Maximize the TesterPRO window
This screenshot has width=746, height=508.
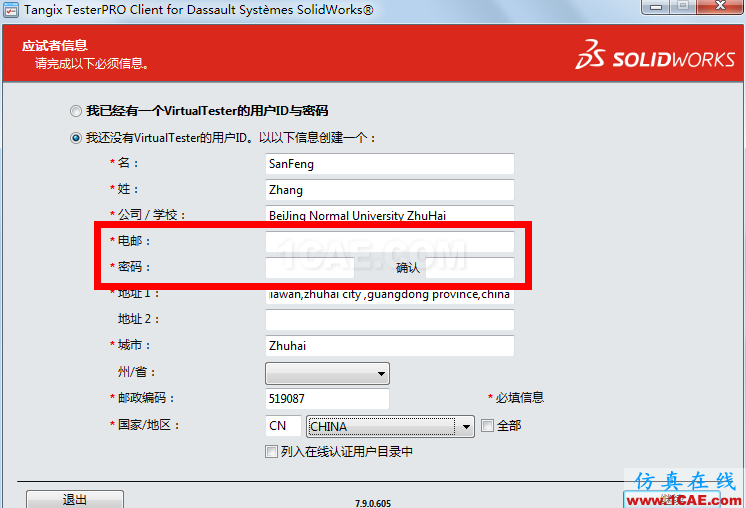(x=683, y=7)
